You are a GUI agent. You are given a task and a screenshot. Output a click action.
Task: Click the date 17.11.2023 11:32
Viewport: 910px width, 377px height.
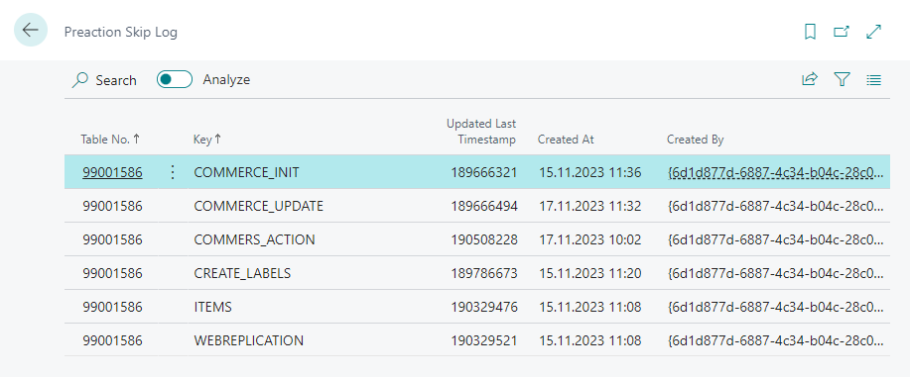(x=590, y=206)
